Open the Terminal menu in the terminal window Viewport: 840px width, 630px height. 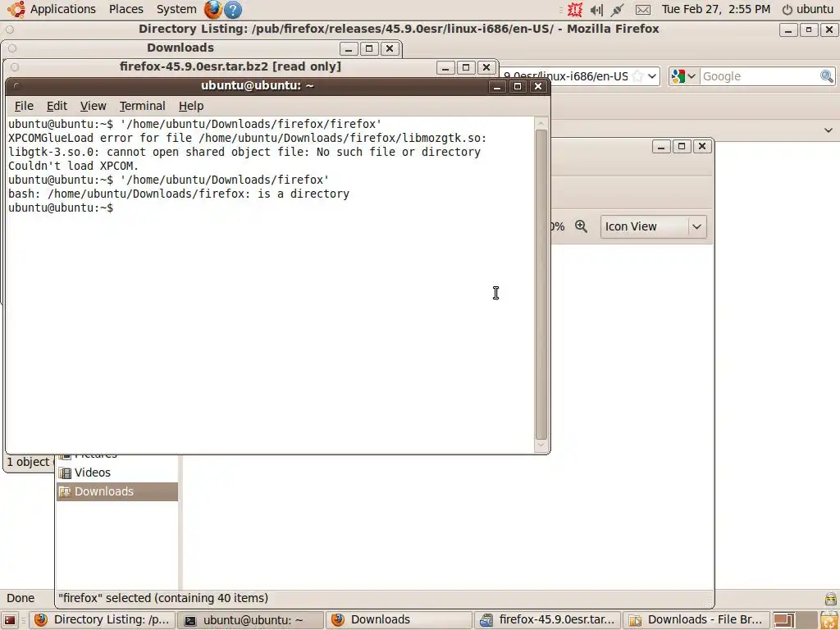pos(142,106)
